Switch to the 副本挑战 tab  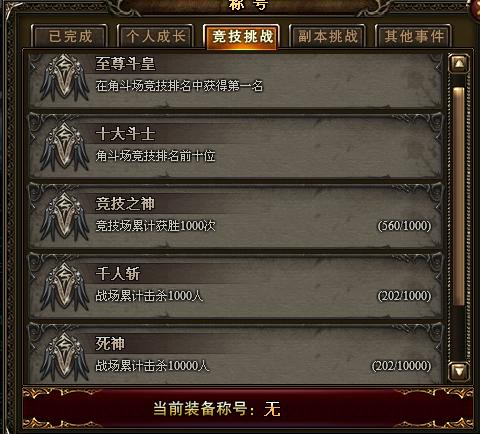(328, 36)
